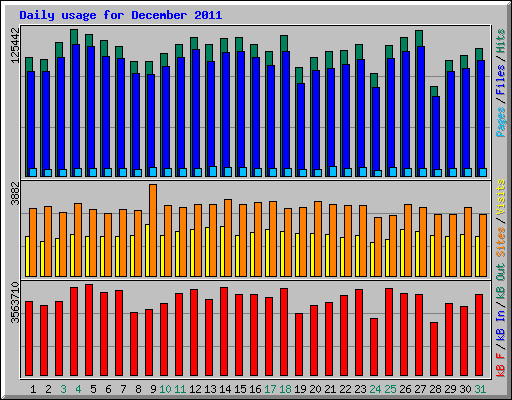Click the red kilobytes bar for day 28
Viewport: 512px width, 400px height.
click(434, 349)
